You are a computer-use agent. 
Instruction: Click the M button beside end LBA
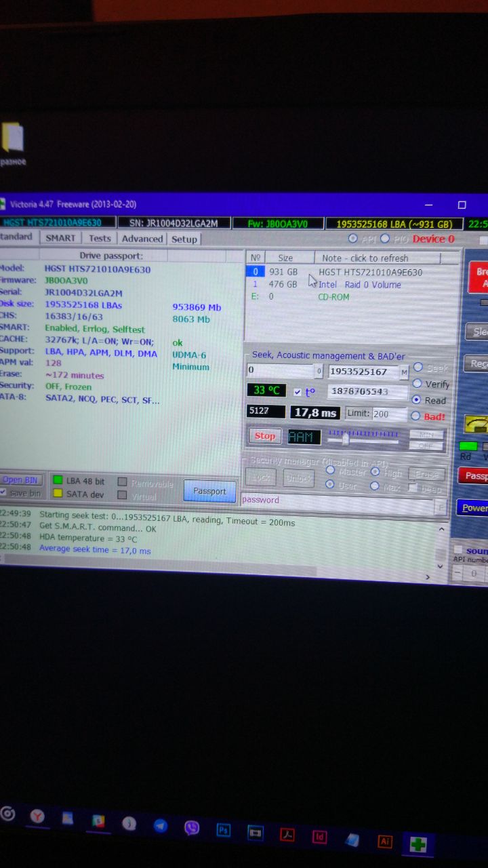pos(404,372)
